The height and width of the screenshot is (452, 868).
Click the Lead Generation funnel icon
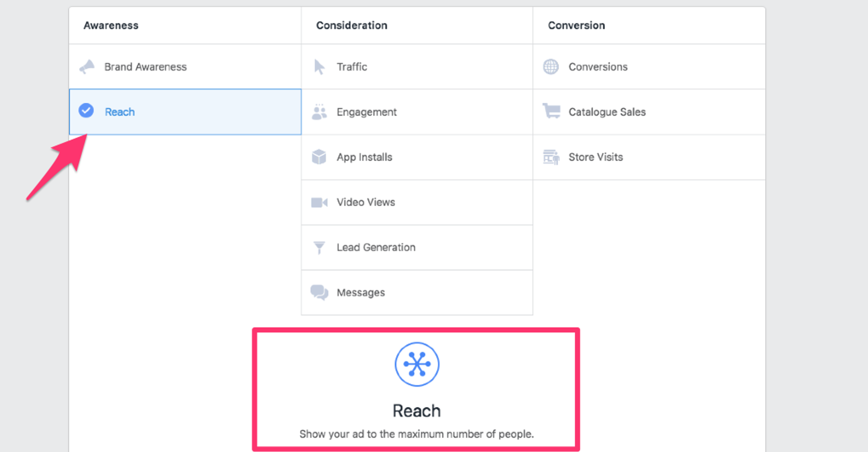click(319, 247)
